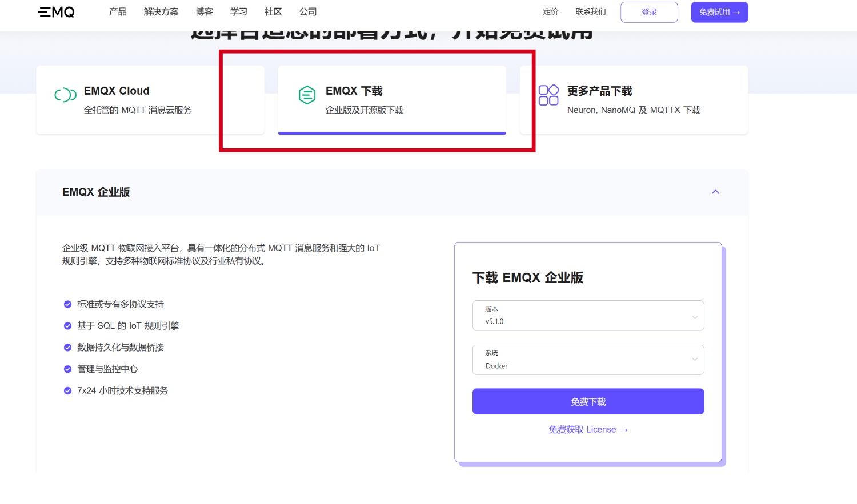This screenshot has height=504, width=857.
Task: Select the EMQX Cloud tab card
Action: [x=150, y=100]
